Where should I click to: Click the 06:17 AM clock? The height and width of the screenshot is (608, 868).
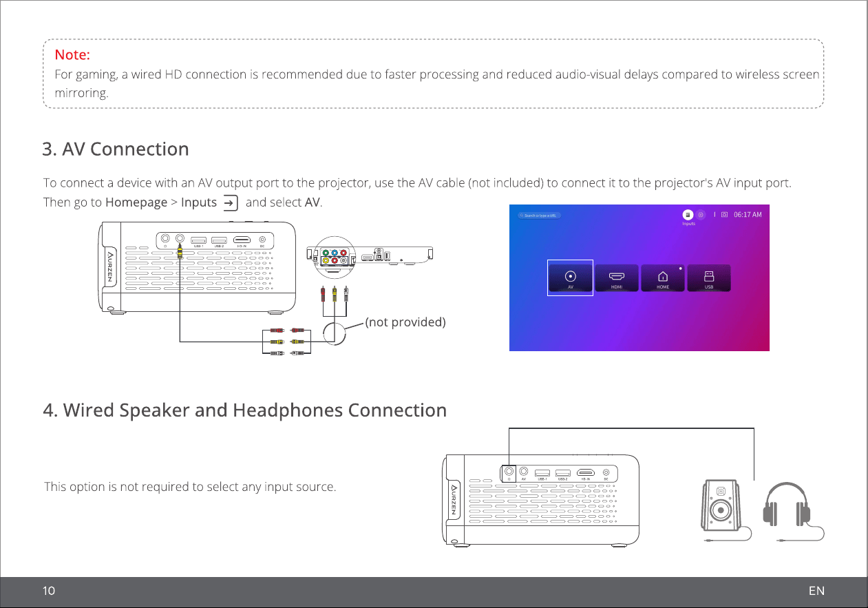tap(748, 215)
